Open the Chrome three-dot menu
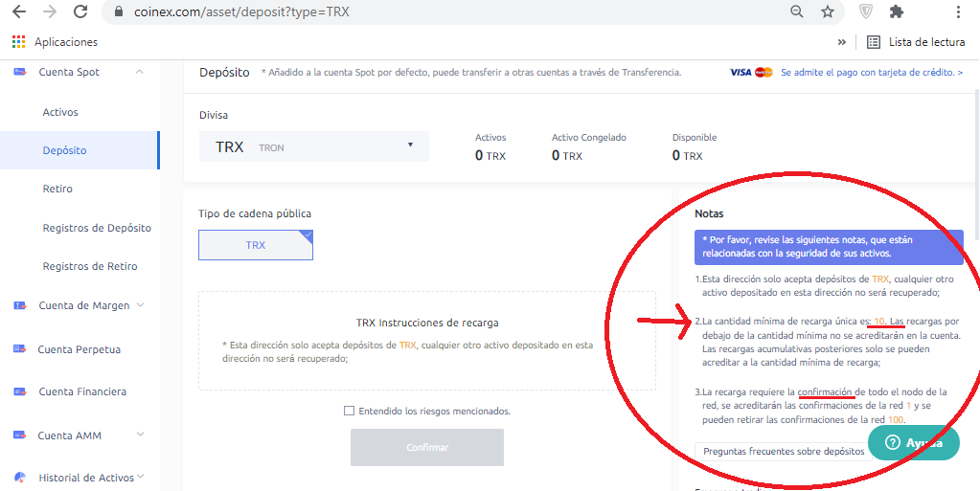The image size is (980, 491). (958, 11)
